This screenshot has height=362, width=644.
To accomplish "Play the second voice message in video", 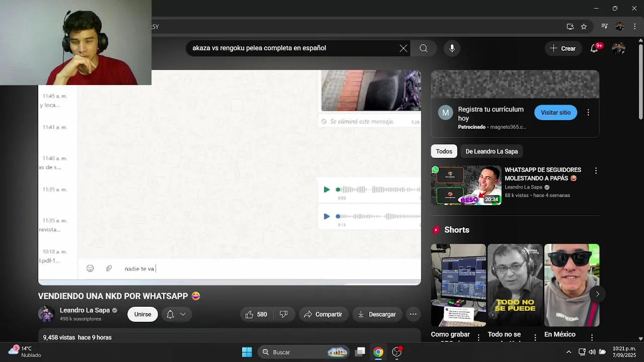I will (x=327, y=216).
